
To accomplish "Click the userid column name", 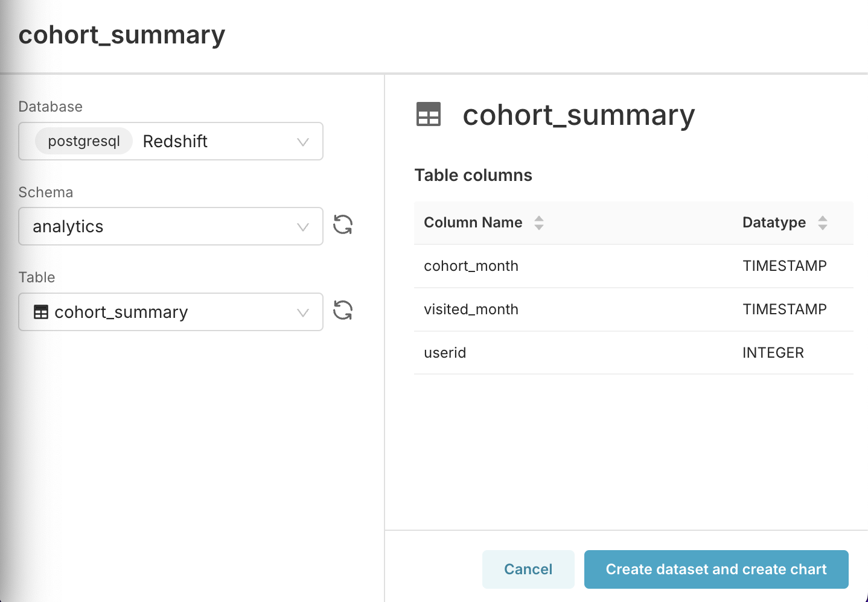I will coord(445,353).
